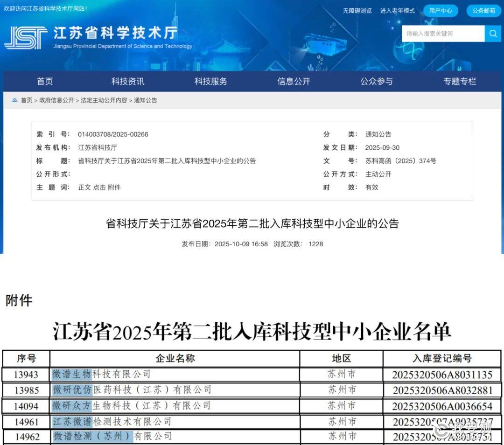Go to 首页 breadcrumb link

click(x=27, y=100)
